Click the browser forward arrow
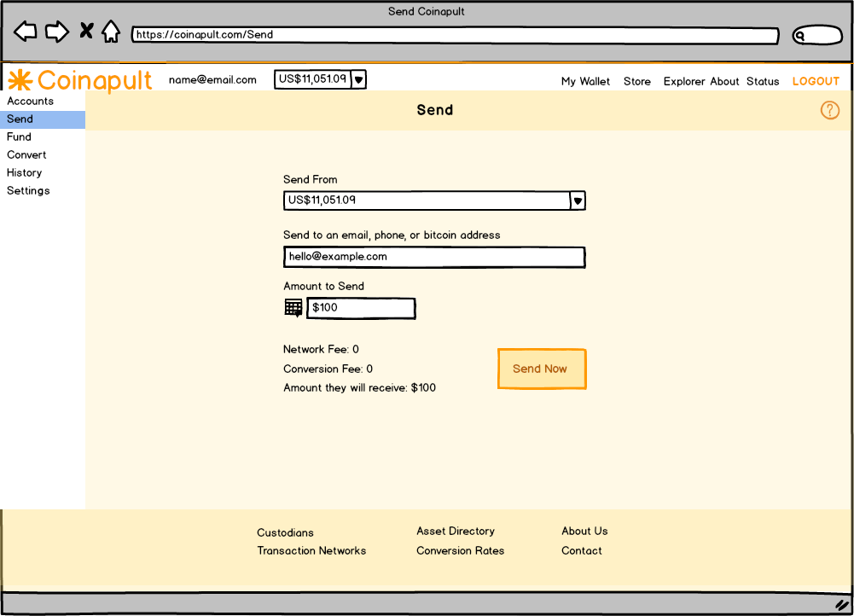This screenshot has width=854, height=616. pyautogui.click(x=56, y=32)
